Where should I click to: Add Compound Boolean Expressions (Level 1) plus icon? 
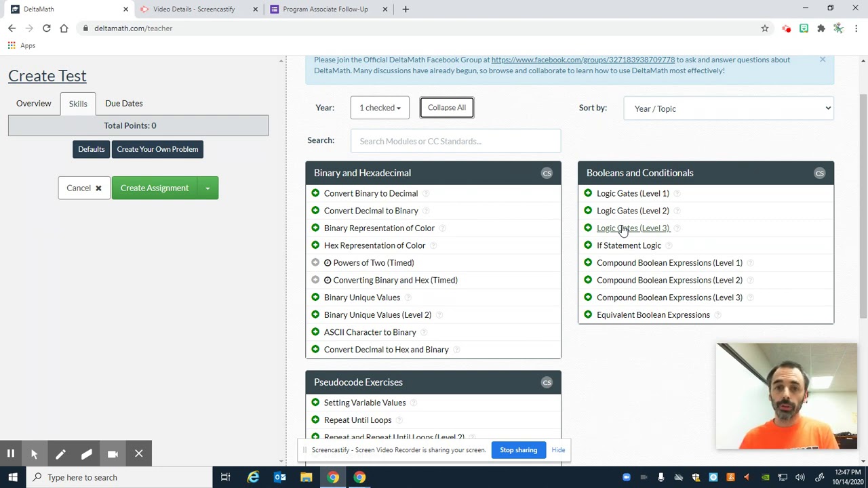pyautogui.click(x=588, y=262)
